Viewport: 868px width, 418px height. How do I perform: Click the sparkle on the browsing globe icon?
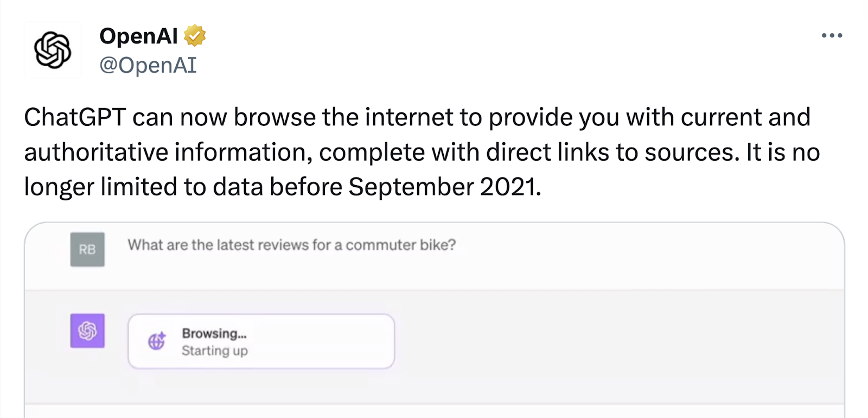click(162, 334)
